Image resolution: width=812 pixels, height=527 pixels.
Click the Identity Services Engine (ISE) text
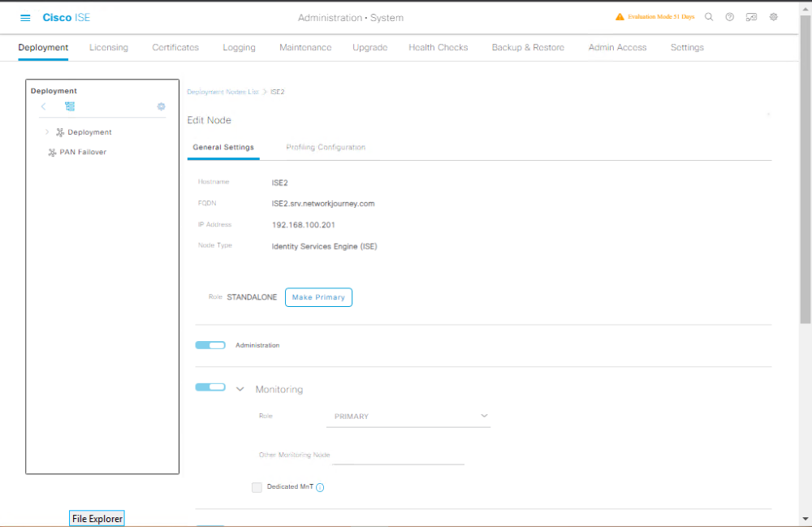pos(324,246)
